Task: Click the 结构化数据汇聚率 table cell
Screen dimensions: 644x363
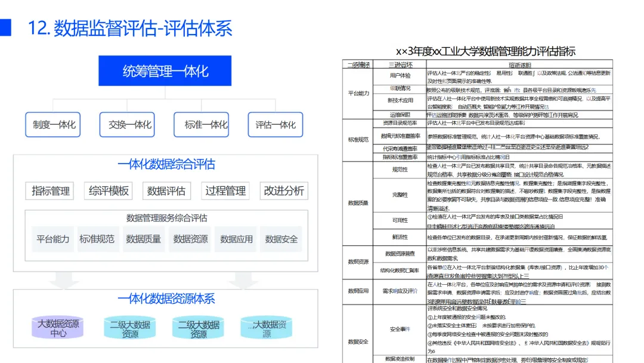Action: [400, 270]
